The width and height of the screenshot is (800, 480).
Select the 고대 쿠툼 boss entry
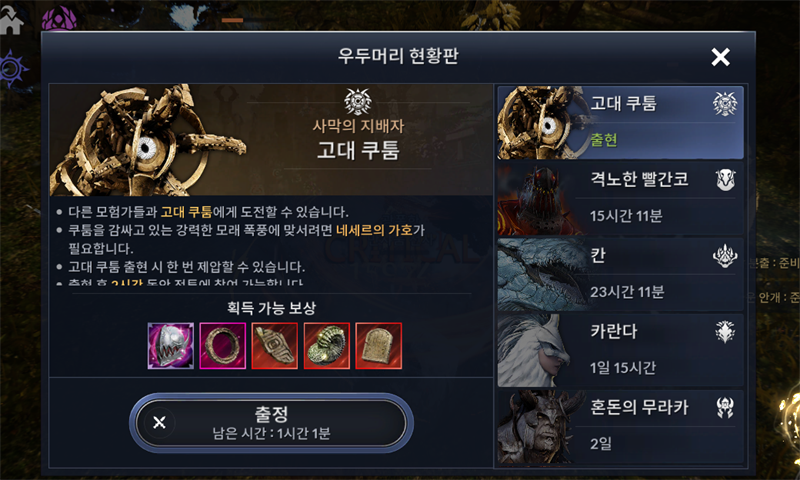tap(620, 122)
